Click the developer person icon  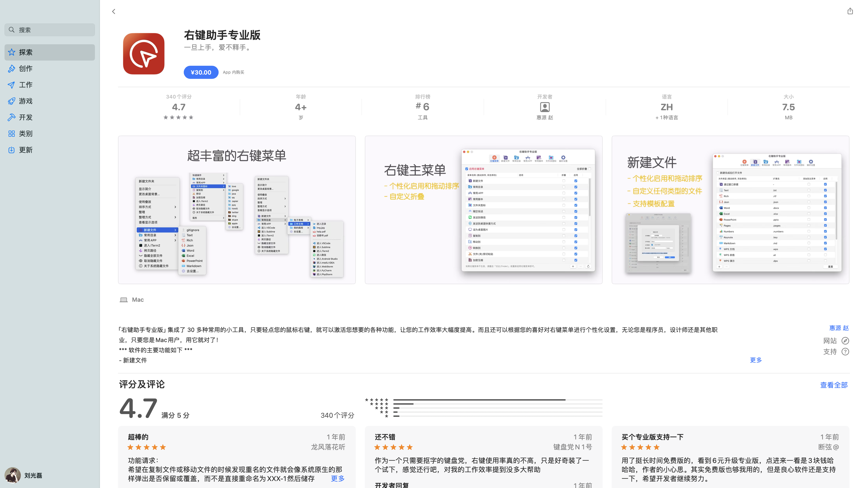545,107
